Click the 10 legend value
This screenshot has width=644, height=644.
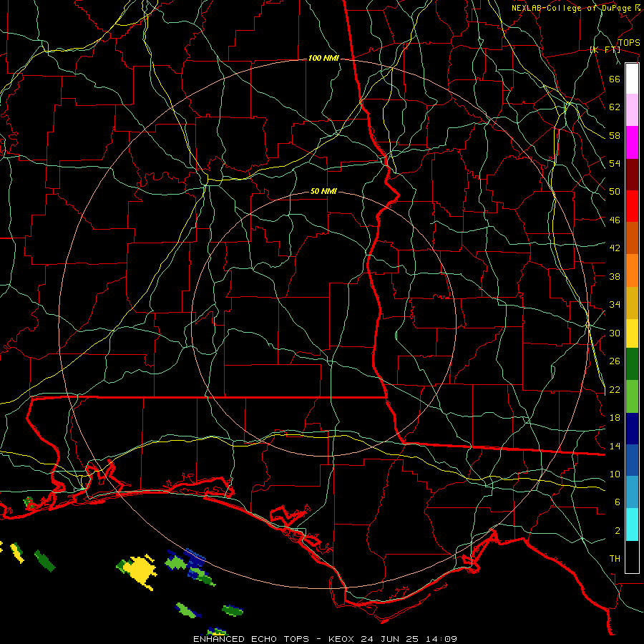615,474
